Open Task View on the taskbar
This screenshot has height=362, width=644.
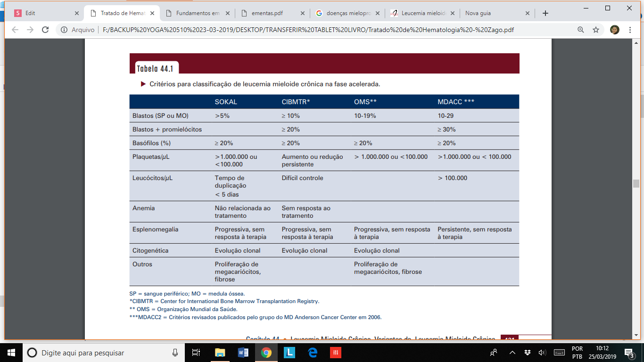pyautogui.click(x=197, y=353)
